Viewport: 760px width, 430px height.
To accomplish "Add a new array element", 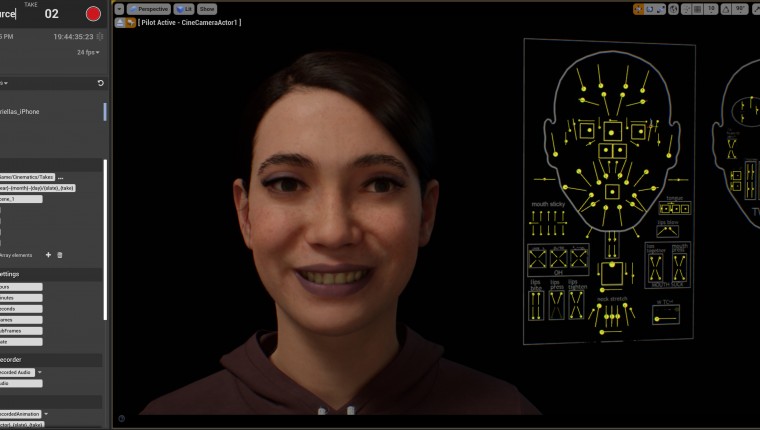I will tap(48, 255).
